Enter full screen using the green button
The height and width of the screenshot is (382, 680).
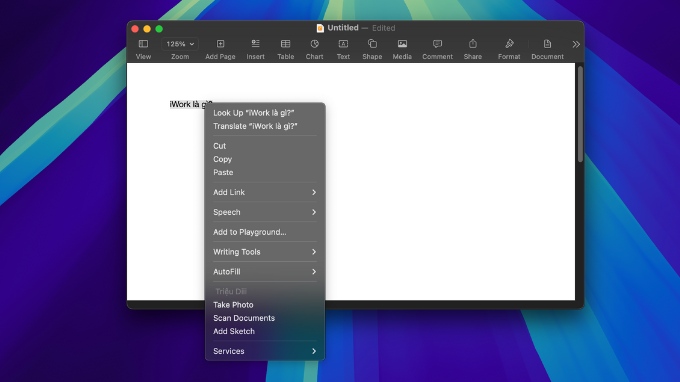[x=159, y=29]
